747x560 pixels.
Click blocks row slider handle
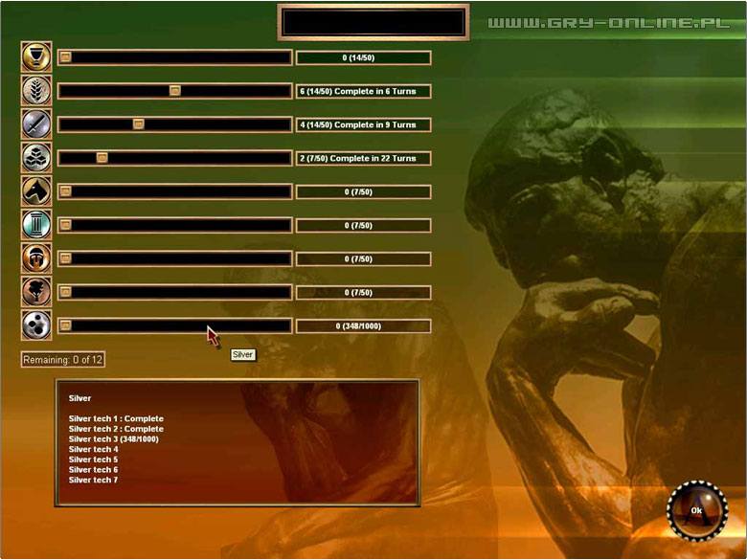[x=102, y=158]
